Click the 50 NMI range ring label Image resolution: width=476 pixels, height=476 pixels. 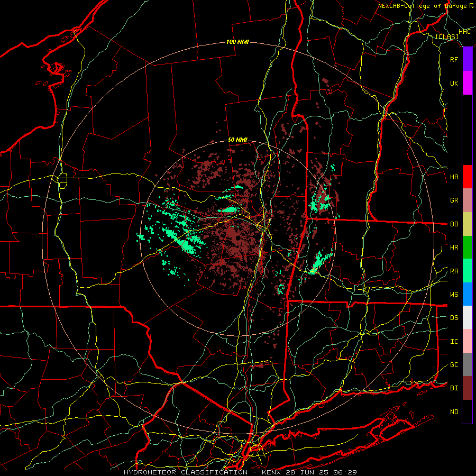(237, 140)
